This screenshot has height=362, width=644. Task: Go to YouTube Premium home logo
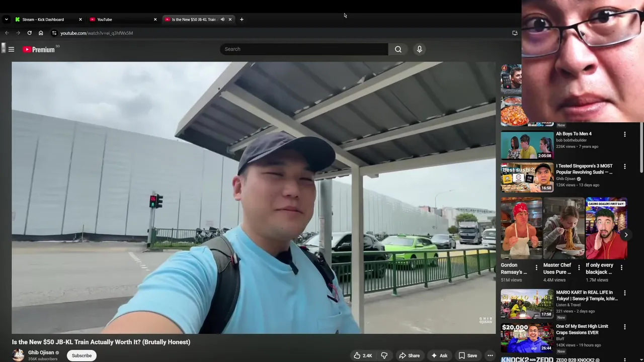[x=39, y=49]
